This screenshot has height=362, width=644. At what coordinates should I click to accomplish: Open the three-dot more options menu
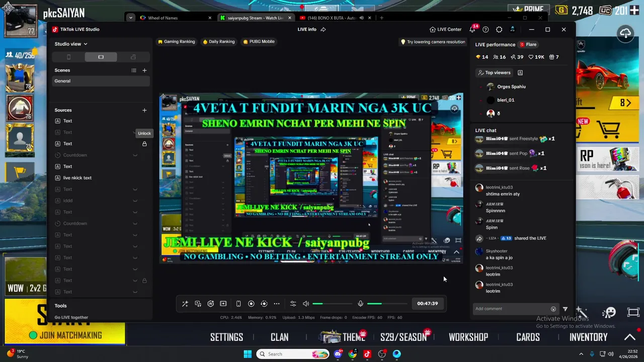(277, 304)
